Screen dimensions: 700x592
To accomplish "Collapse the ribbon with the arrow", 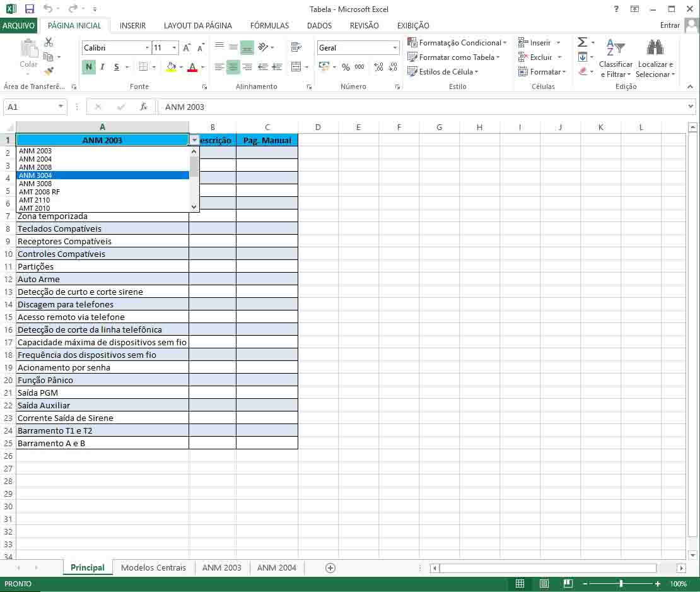I will (690, 86).
